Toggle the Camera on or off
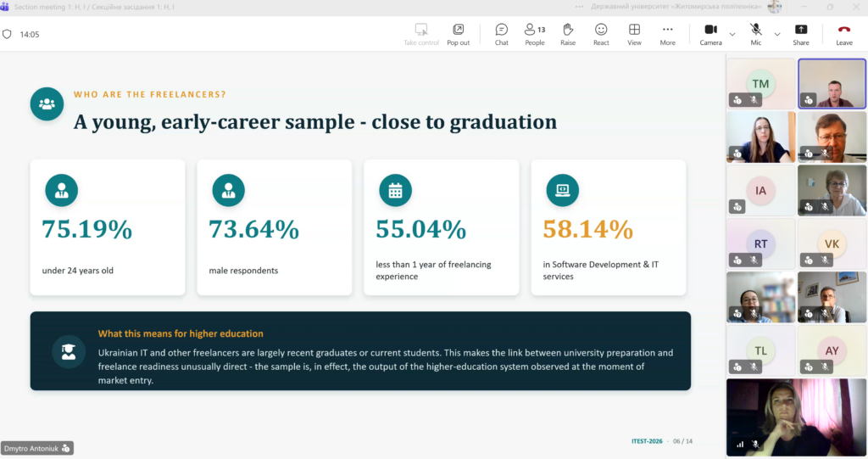Viewport: 868px width, 459px height. pos(711,35)
